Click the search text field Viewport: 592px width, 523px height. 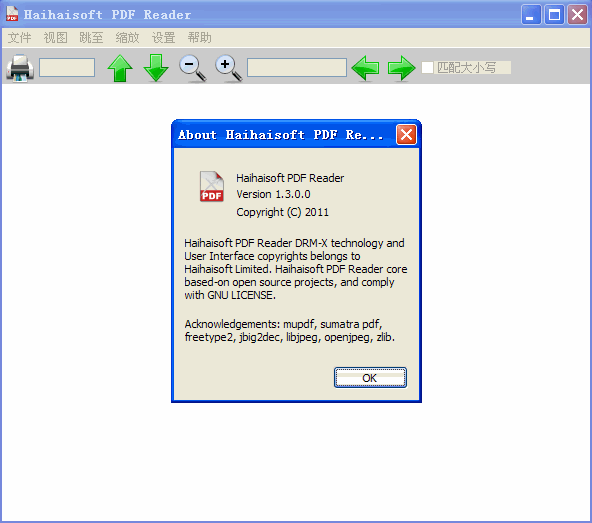297,68
